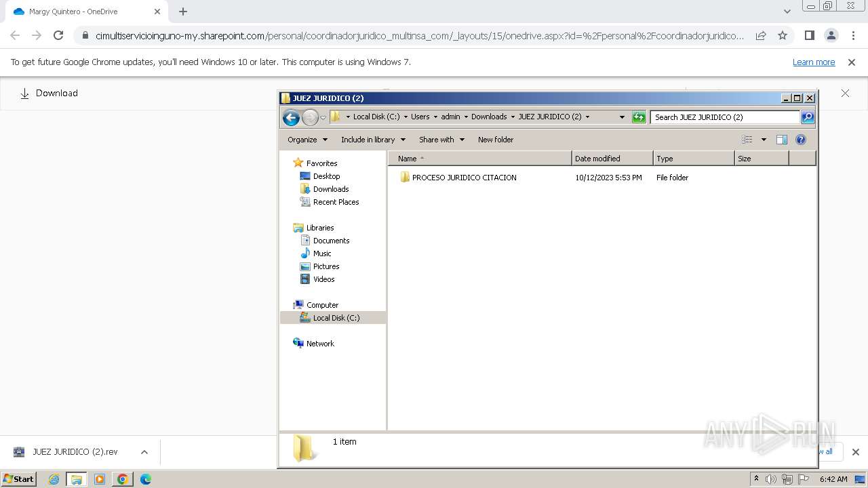This screenshot has width=868, height=488.
Task: Click Chrome reload button
Action: (58, 35)
